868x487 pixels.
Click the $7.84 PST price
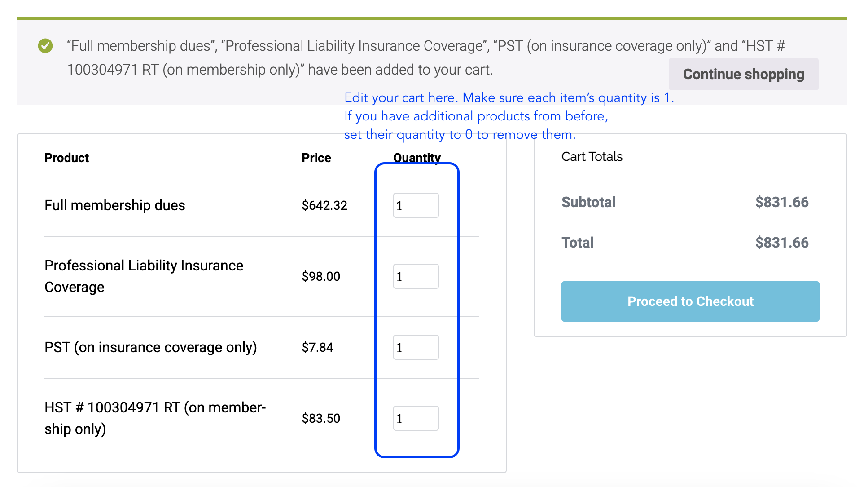(317, 348)
